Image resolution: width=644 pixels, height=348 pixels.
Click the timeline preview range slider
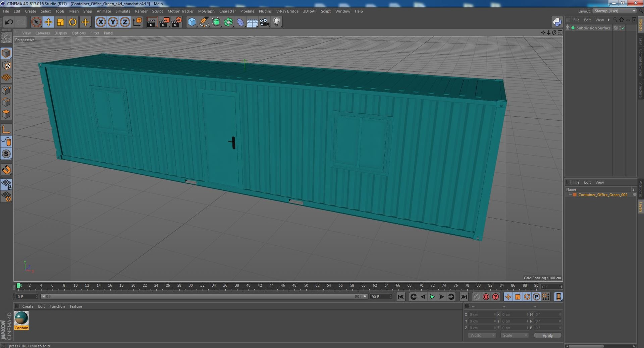coord(204,296)
